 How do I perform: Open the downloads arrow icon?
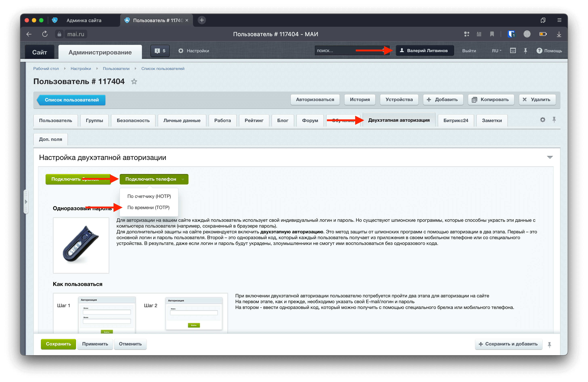(x=559, y=34)
